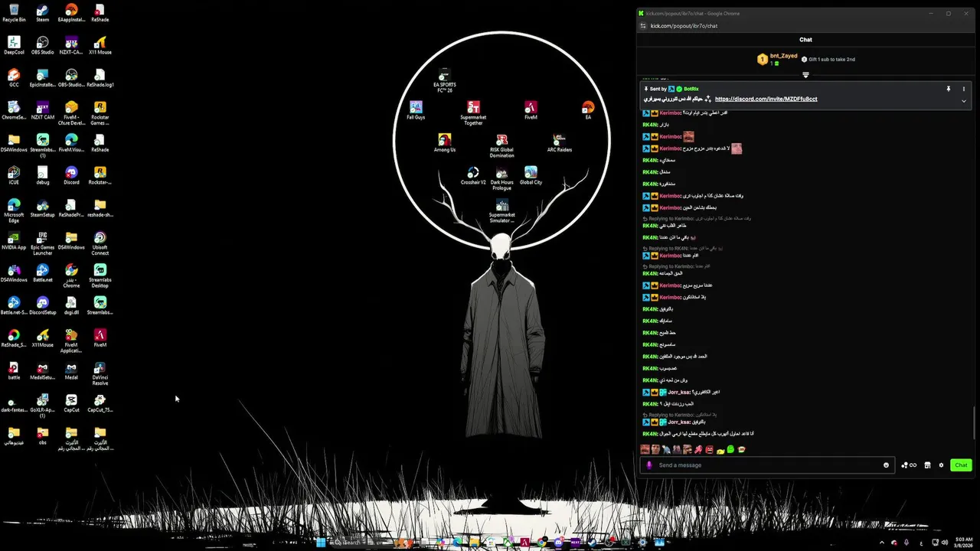Select the Ubisoft Connect desktop icon
The image size is (980, 551).
100,243
